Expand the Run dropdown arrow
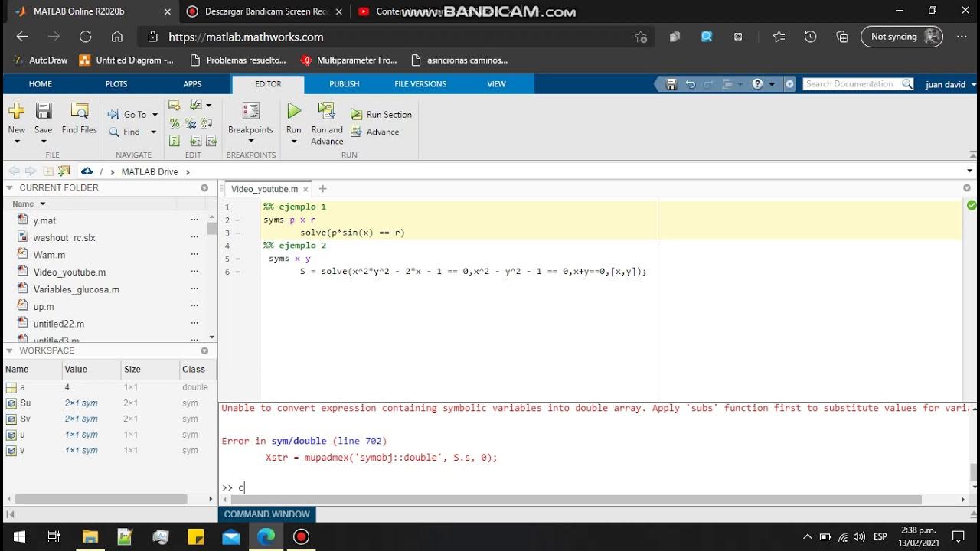The width and height of the screenshot is (980, 551). coord(294,142)
